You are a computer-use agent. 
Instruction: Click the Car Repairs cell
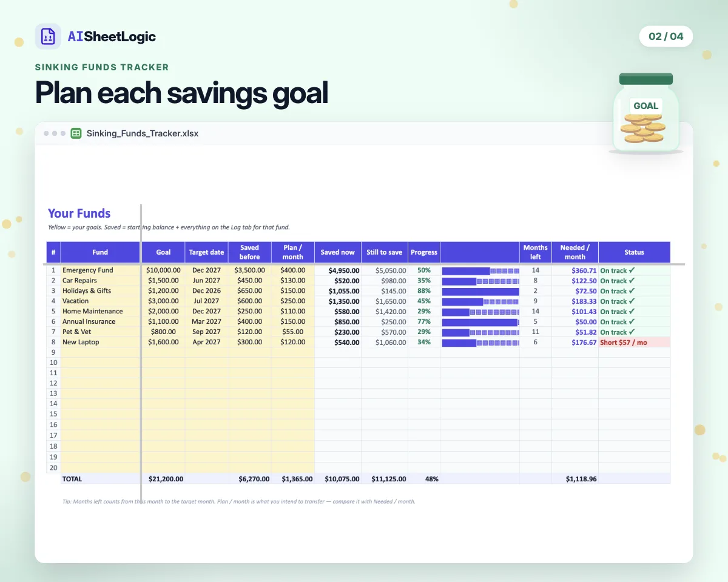[101, 281]
